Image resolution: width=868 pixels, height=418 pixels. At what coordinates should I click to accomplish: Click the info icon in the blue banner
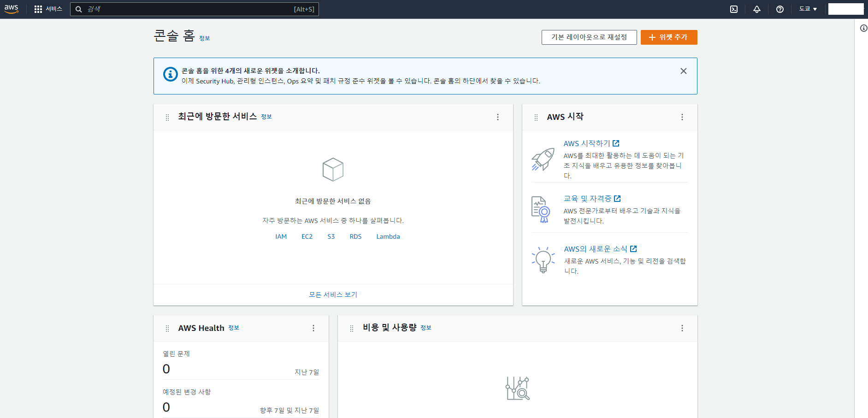(171, 74)
